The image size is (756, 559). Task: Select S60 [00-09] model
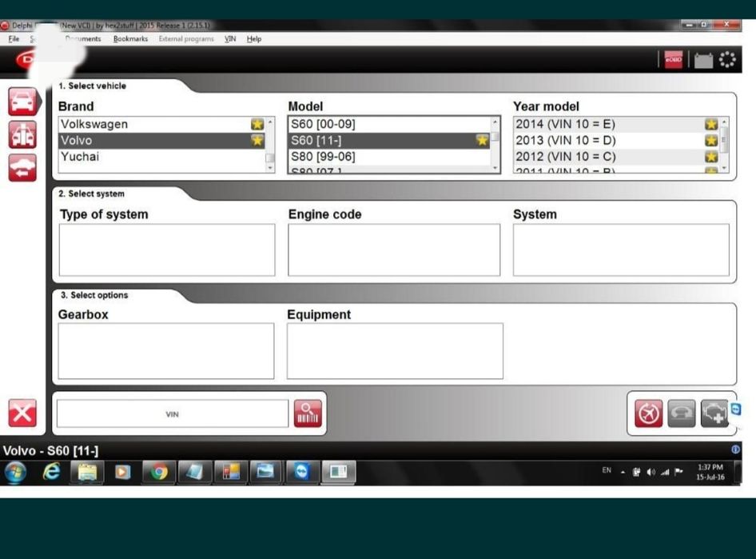point(389,124)
